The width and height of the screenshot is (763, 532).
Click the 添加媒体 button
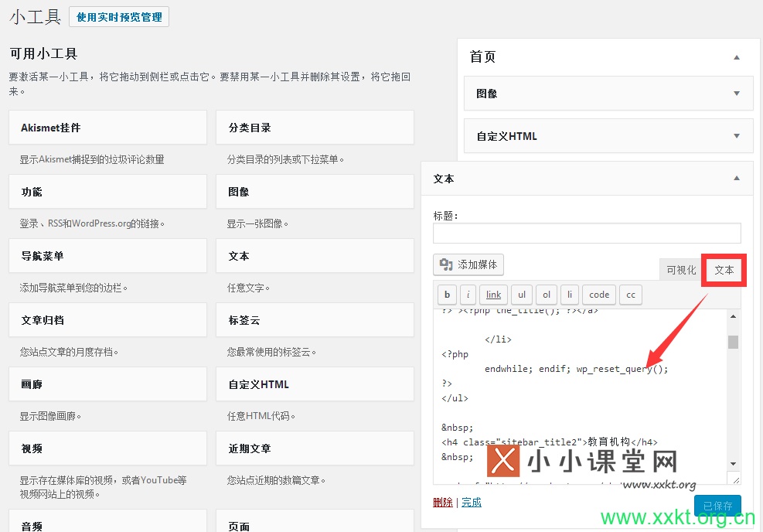point(468,264)
